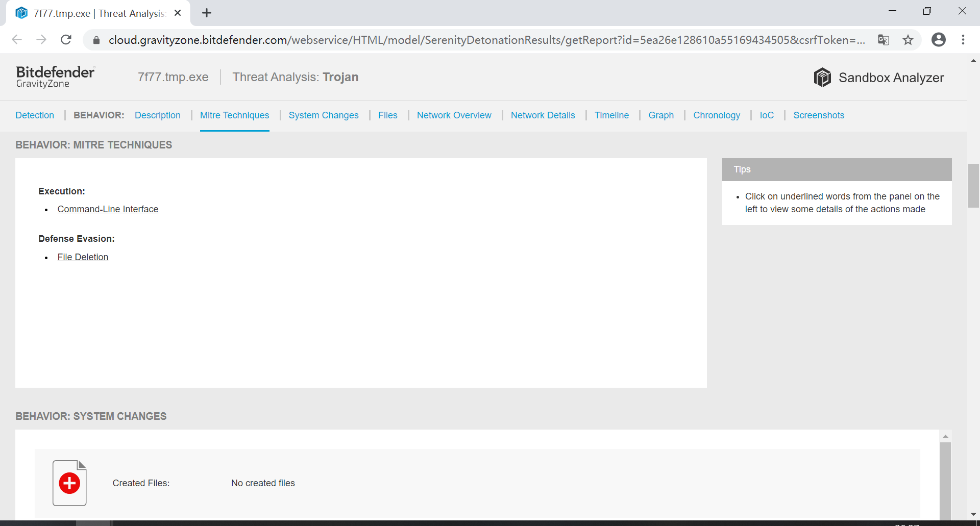
Task: View the Graph tab
Action: [661, 115]
